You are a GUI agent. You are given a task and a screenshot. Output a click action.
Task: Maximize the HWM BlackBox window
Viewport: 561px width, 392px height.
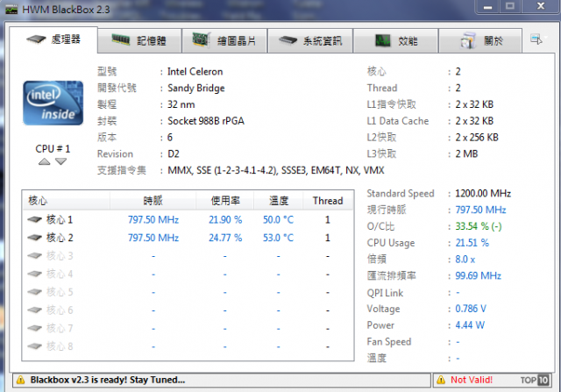tap(510, 6)
